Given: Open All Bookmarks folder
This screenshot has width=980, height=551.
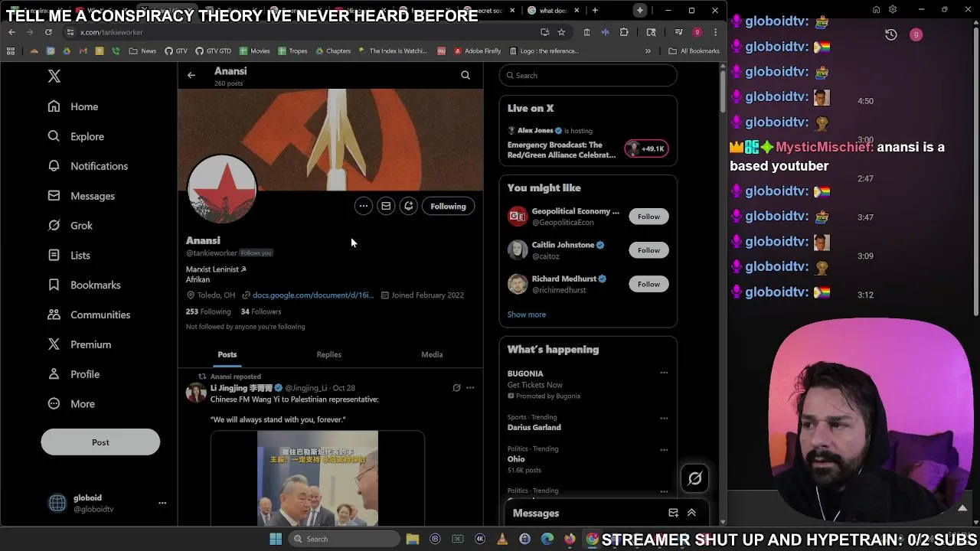Looking at the screenshot, I should 694,51.
